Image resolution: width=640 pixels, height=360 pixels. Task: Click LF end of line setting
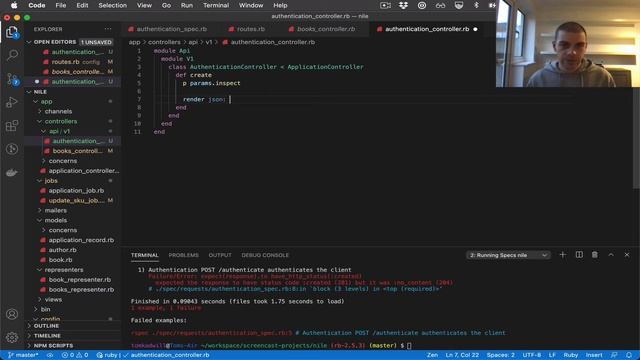point(552,355)
